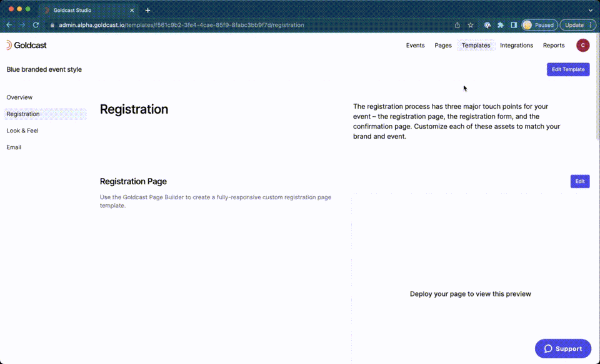Open the Reports page
The image size is (600, 364).
coord(554,45)
